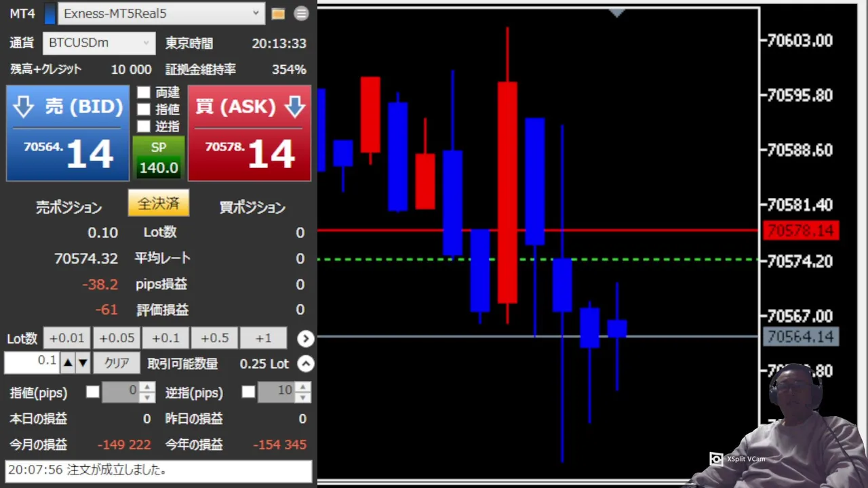This screenshot has width=868, height=488.
Task: Click the green SP 140.0 spread box
Action: pyautogui.click(x=159, y=157)
